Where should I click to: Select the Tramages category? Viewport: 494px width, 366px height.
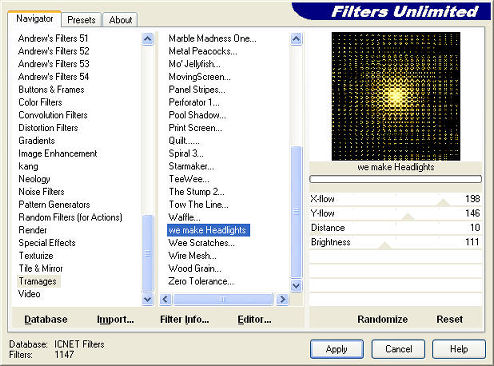pos(38,281)
